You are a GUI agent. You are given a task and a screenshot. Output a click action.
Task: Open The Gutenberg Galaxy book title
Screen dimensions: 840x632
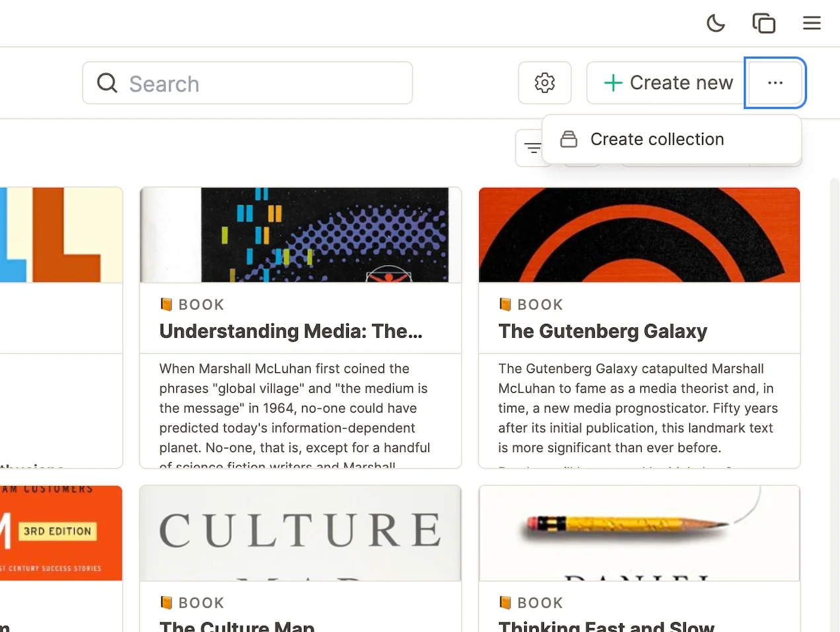(602, 331)
